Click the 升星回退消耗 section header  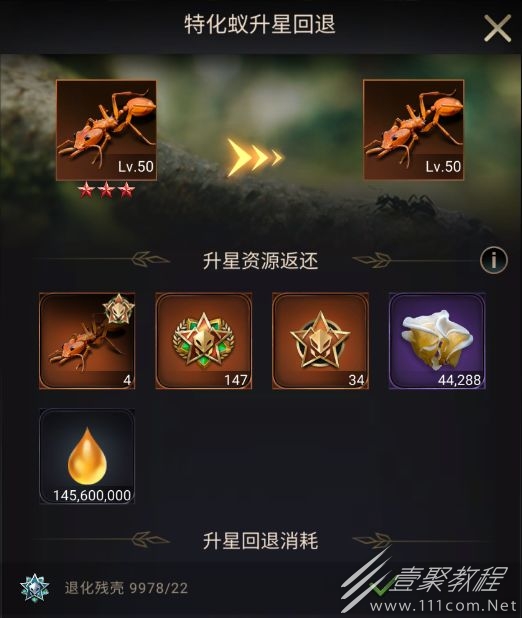click(261, 540)
